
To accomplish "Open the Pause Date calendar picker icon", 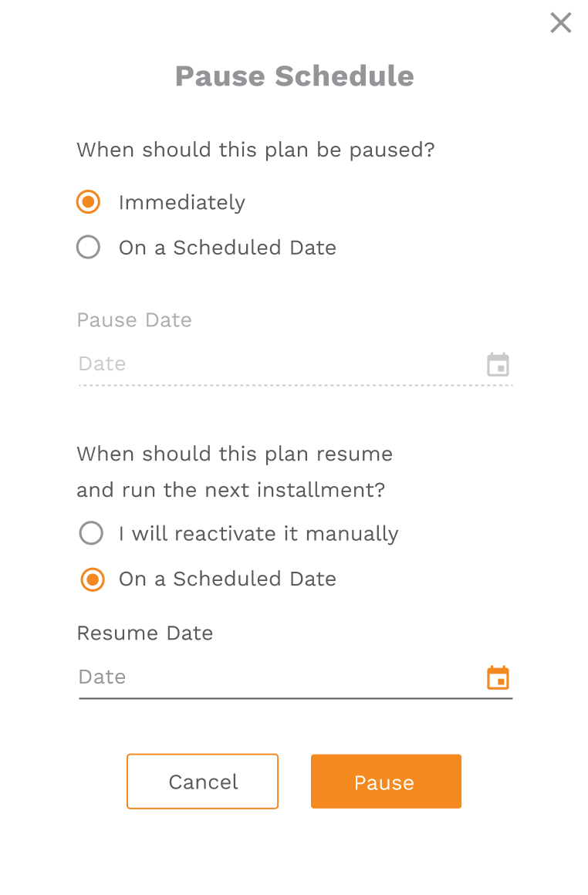I will coord(498,364).
